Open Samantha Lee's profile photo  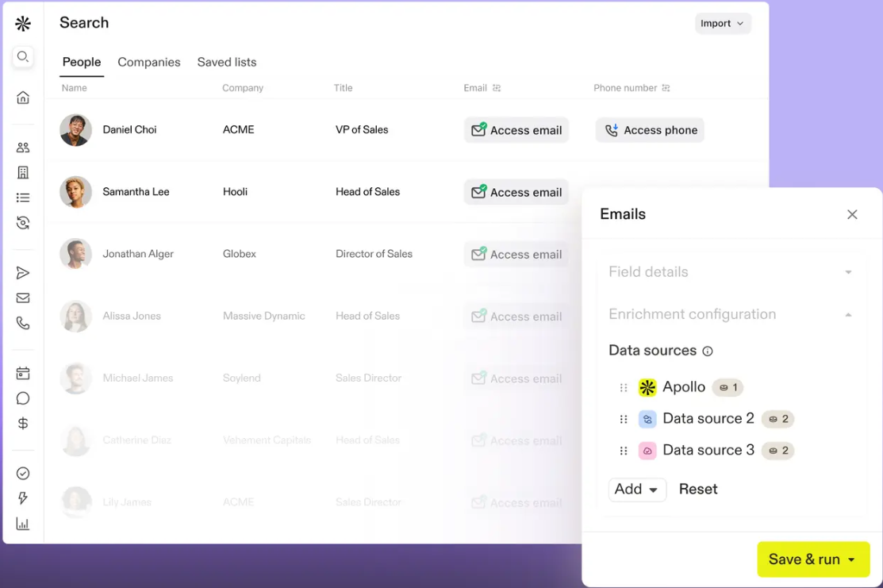(x=75, y=192)
